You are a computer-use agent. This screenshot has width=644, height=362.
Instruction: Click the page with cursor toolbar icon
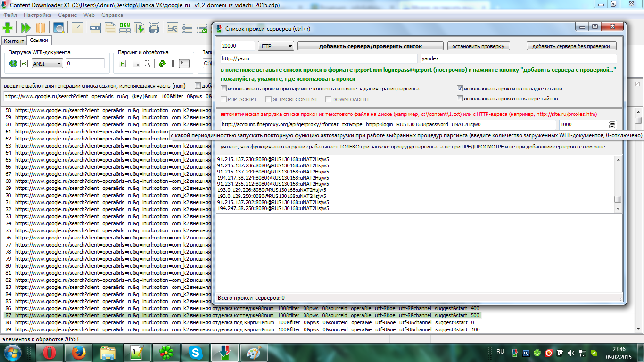click(173, 28)
